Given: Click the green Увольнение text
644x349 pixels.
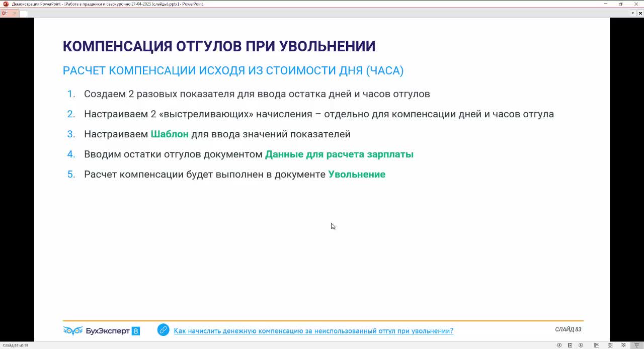Looking at the screenshot, I should coord(357,175).
